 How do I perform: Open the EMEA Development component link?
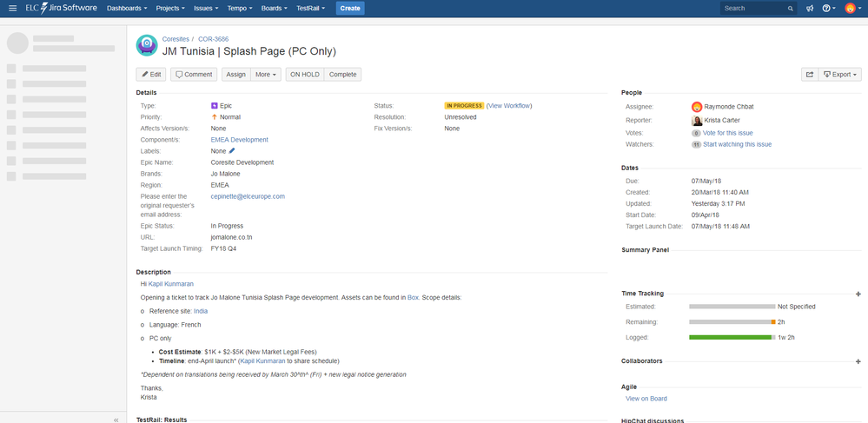(x=239, y=140)
